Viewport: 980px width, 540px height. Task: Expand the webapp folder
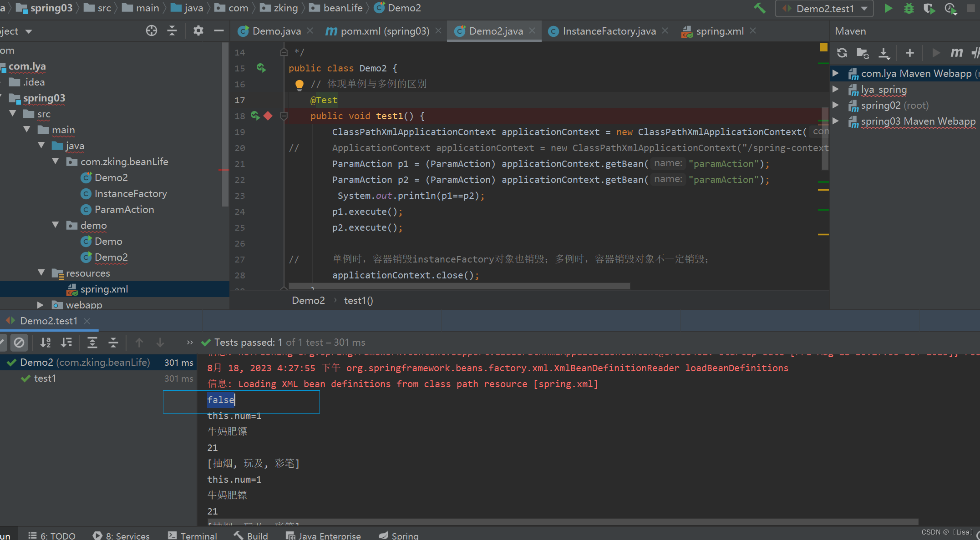click(x=40, y=305)
